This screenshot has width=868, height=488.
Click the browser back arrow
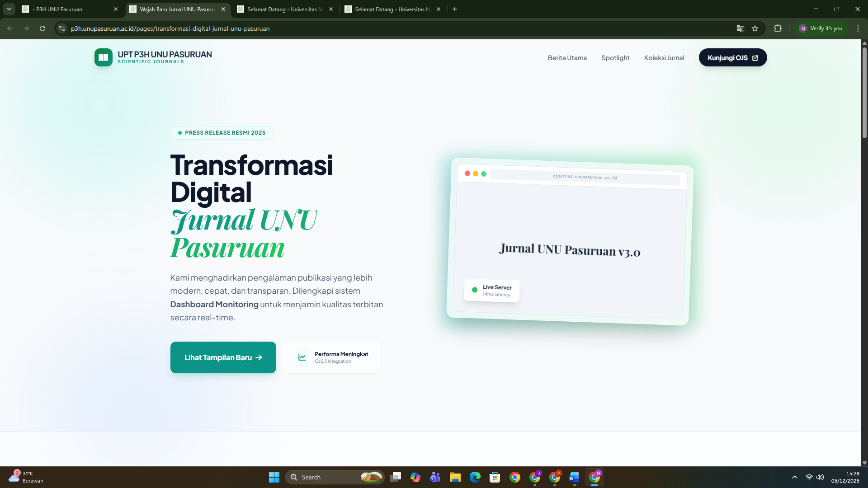10,28
